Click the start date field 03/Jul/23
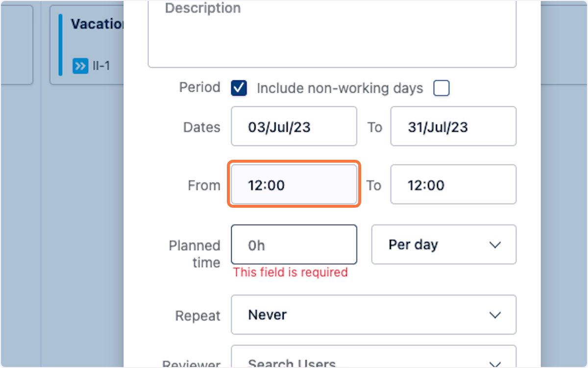 [294, 126]
